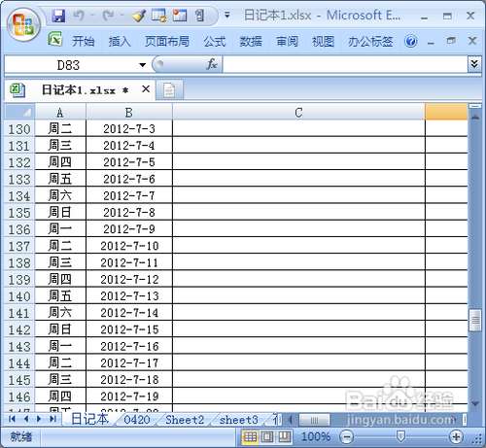Image resolution: width=486 pixels, height=448 pixels.
Task: Save workbook with the floppy disk icon
Action: point(58,16)
